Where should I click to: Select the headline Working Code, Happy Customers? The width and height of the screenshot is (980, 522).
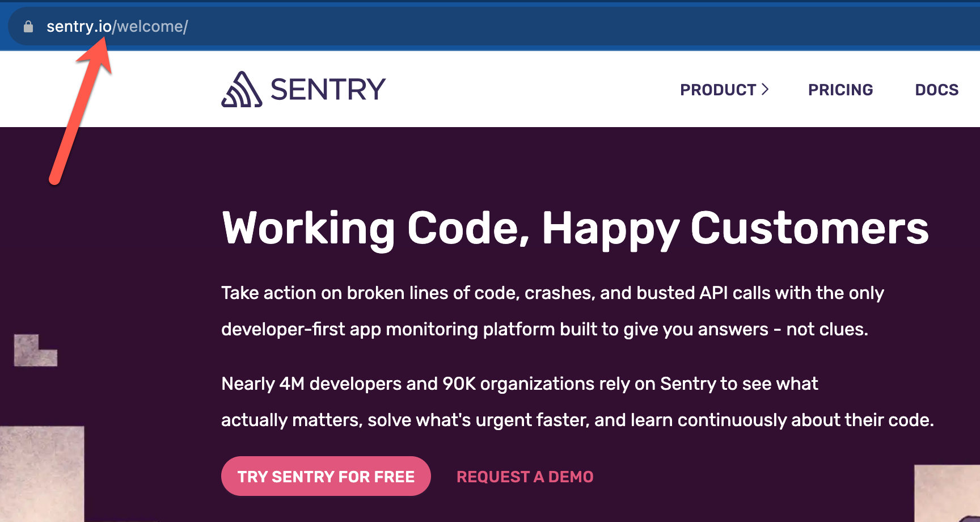(576, 229)
